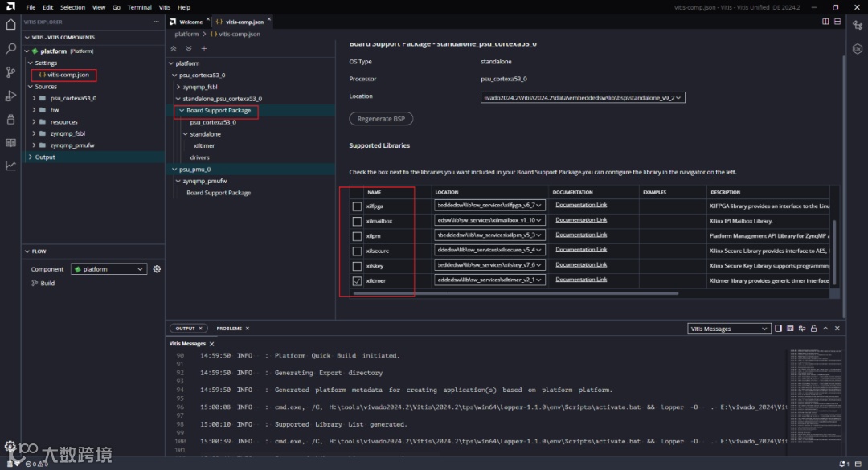Switch to the Problems tab
Viewport: 868px width, 470px height.
click(x=228, y=329)
